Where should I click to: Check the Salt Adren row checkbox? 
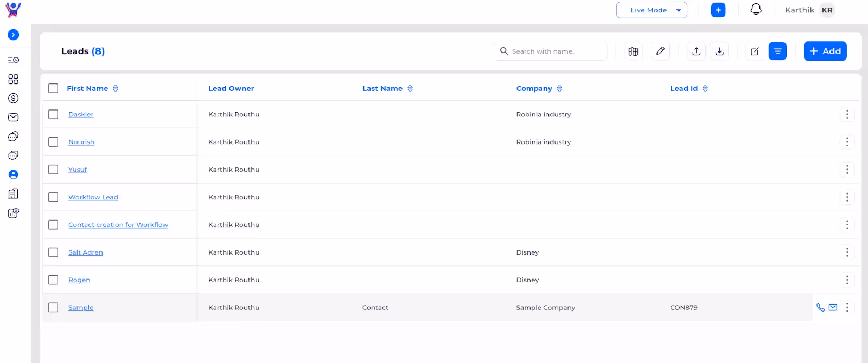coord(53,252)
